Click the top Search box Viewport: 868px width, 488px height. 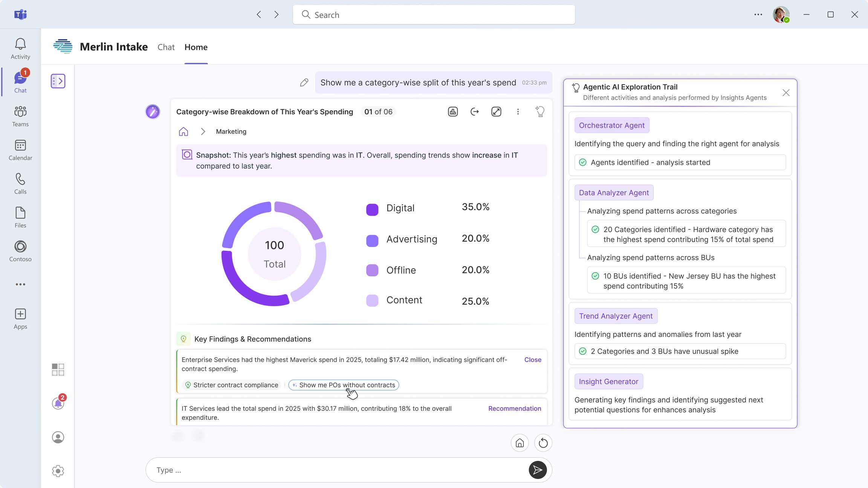(x=434, y=15)
